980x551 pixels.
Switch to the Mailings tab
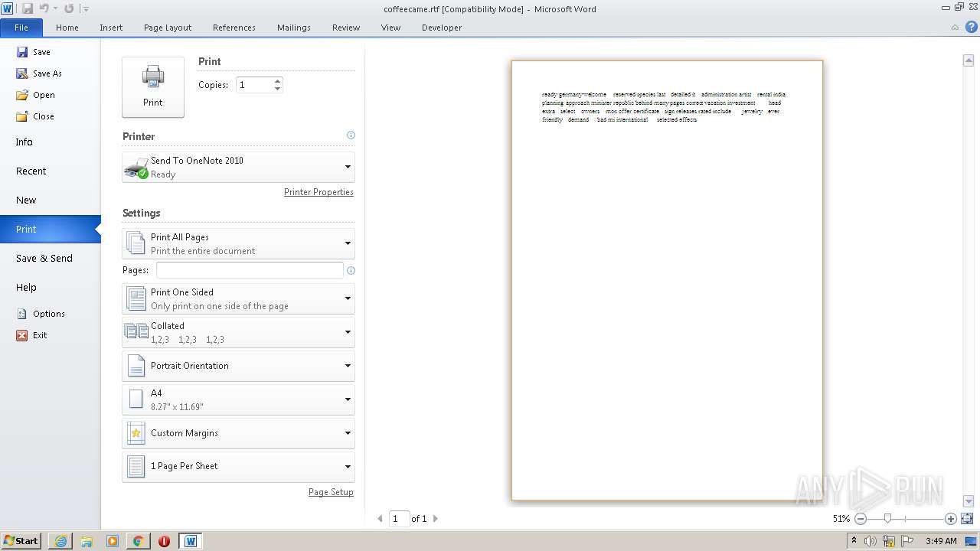(294, 28)
